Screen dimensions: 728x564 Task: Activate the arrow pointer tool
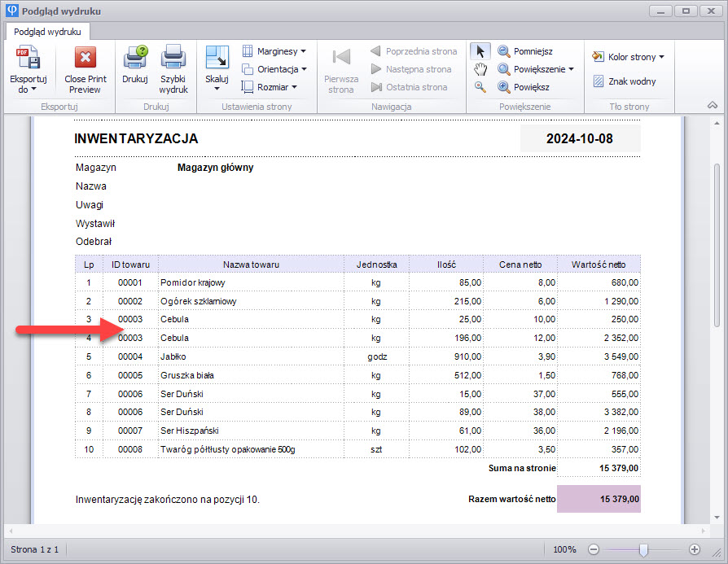point(480,51)
